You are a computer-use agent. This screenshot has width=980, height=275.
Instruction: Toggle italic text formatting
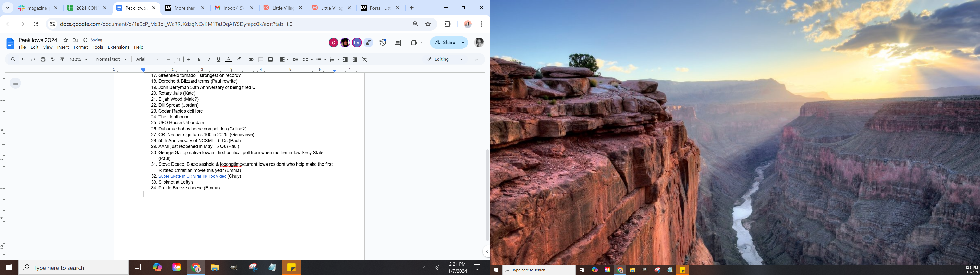click(x=209, y=59)
